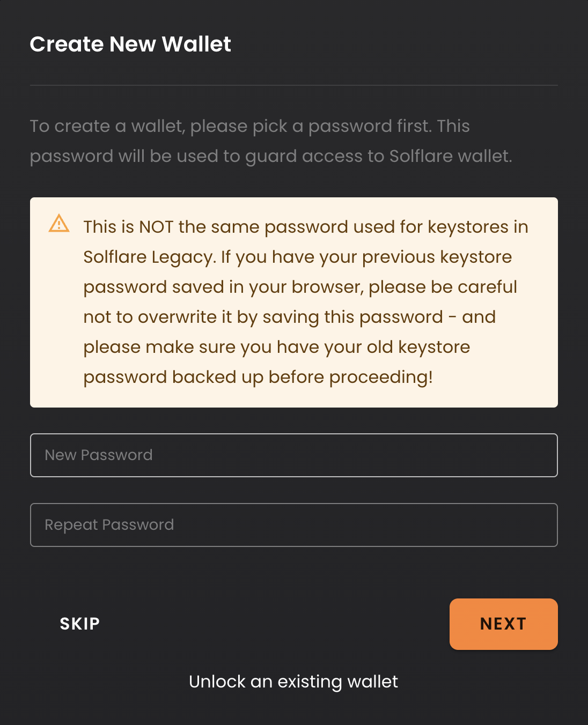Click the divider line under the title
This screenshot has width=588, height=725.
tap(294, 85)
